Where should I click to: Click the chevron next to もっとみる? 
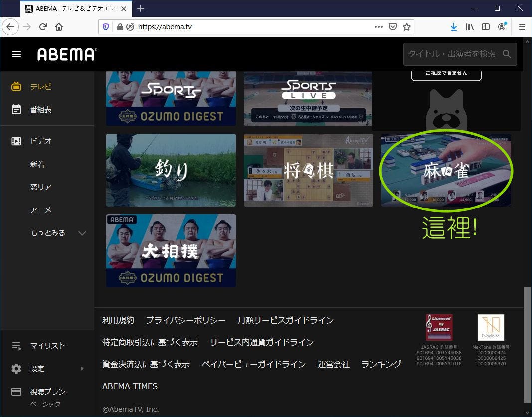coord(82,233)
